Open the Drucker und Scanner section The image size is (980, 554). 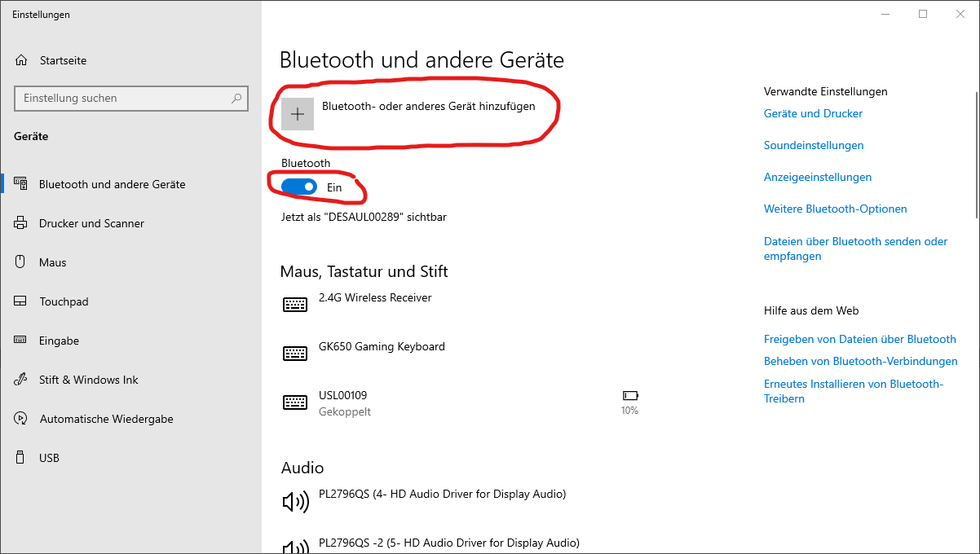(x=91, y=223)
